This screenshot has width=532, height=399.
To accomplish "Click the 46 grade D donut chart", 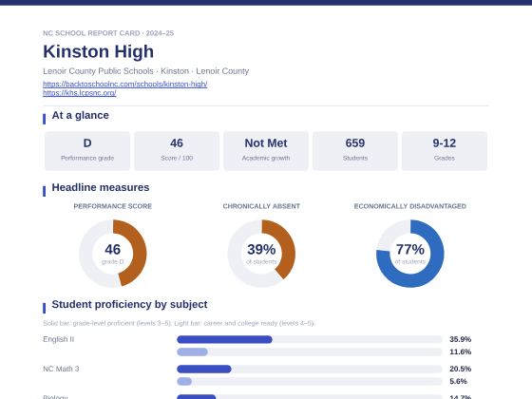I will (x=113, y=254).
